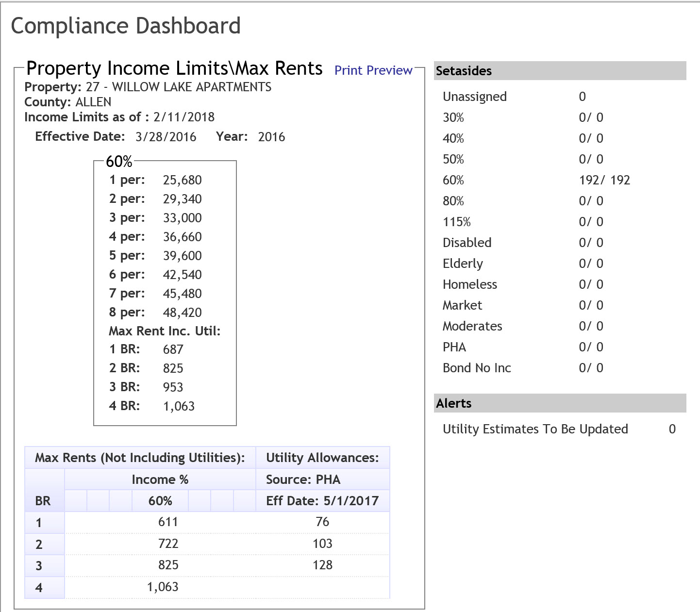Screen dimensions: 700x612
Task: Click the Homeless setaside label
Action: (x=469, y=284)
